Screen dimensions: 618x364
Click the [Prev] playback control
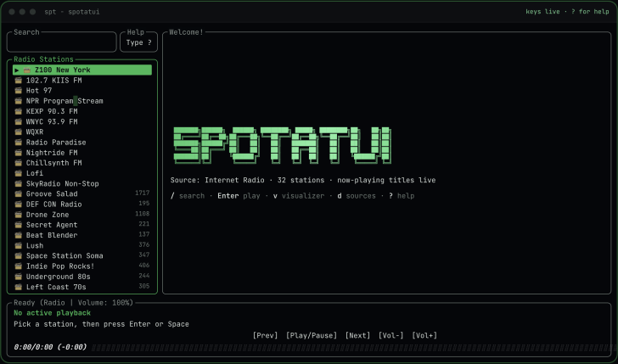coord(265,336)
